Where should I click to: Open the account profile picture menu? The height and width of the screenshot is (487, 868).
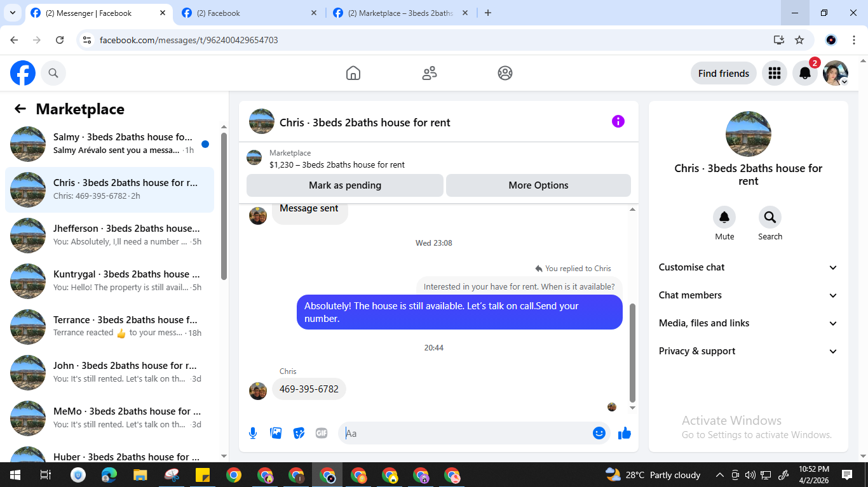coord(836,73)
